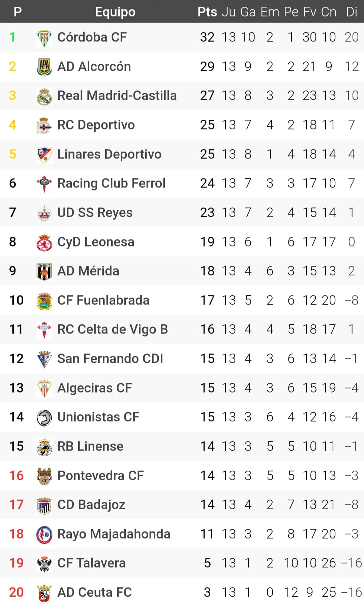Viewport: 364px width, 610px height.
Task: Click the P position column header
Action: click(18, 12)
